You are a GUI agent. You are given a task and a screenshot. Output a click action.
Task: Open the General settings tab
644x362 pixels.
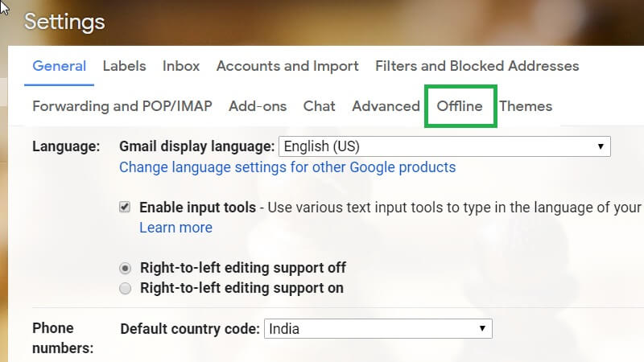(59, 66)
